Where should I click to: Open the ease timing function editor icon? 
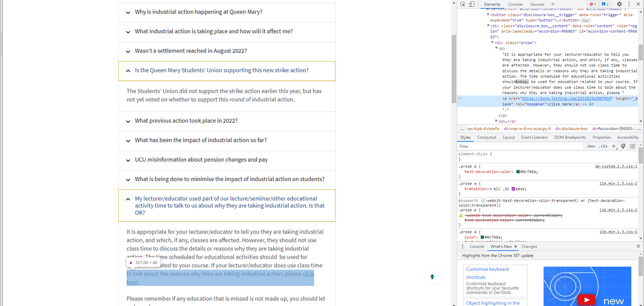pyautogui.click(x=515, y=189)
